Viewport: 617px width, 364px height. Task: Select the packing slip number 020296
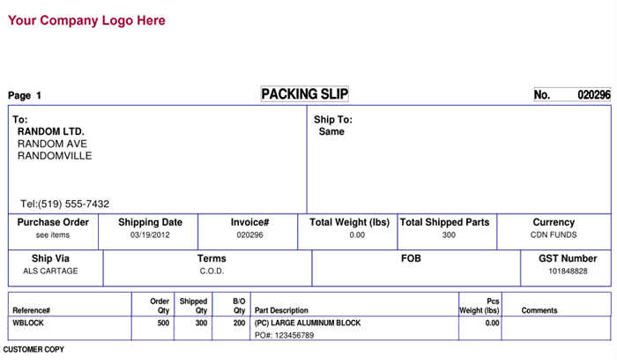tap(594, 94)
